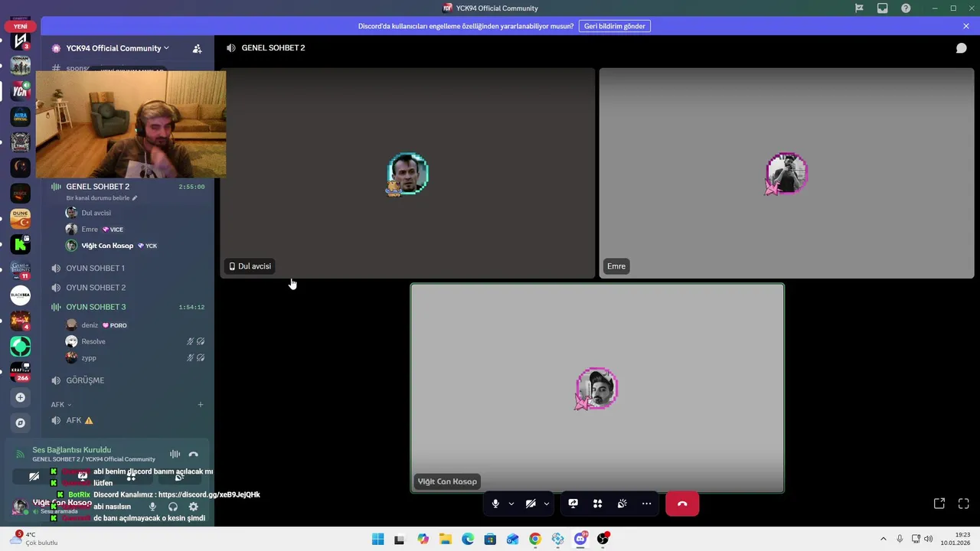Toggle headphones deafen in user panel
This screenshot has height=551, width=980.
(x=173, y=507)
